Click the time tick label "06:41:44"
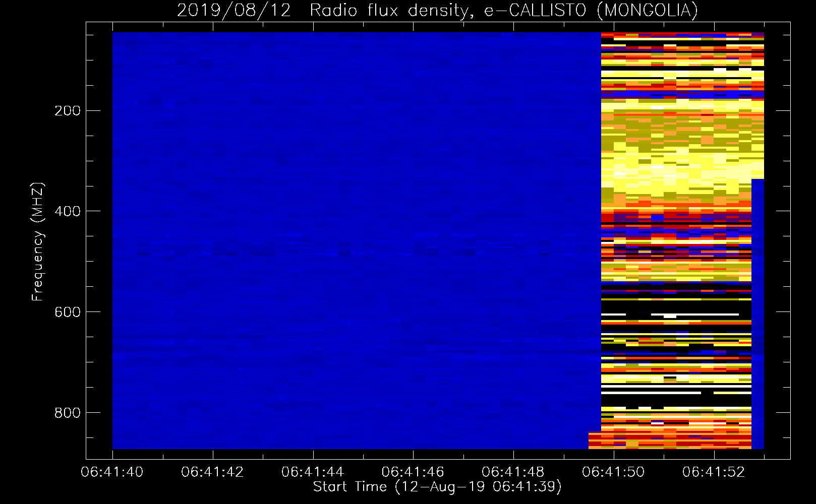Image resolution: width=816 pixels, height=504 pixels. point(313,472)
